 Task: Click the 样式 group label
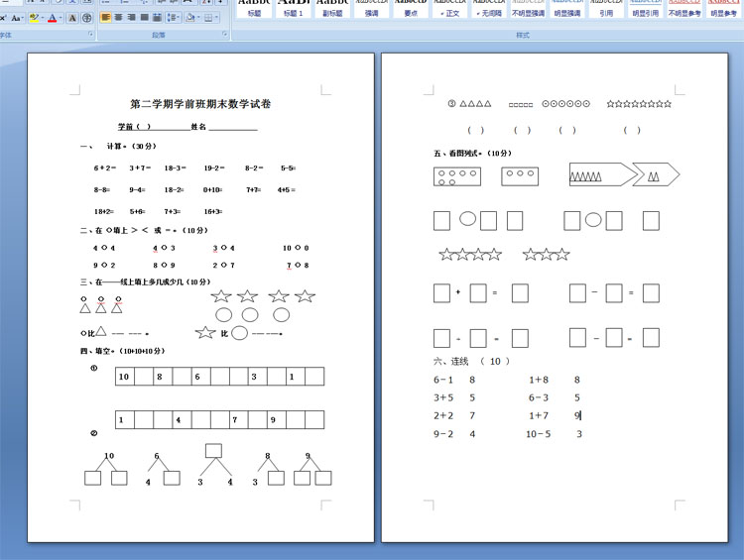[523, 35]
